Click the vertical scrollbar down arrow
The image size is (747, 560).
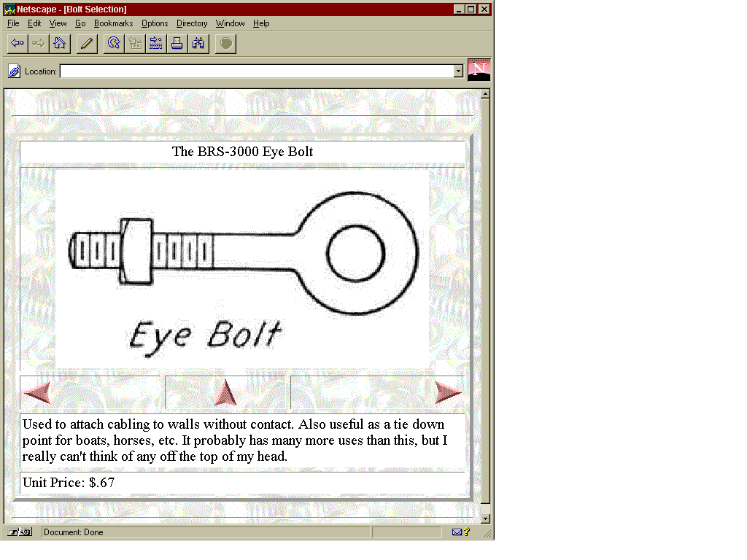485,518
